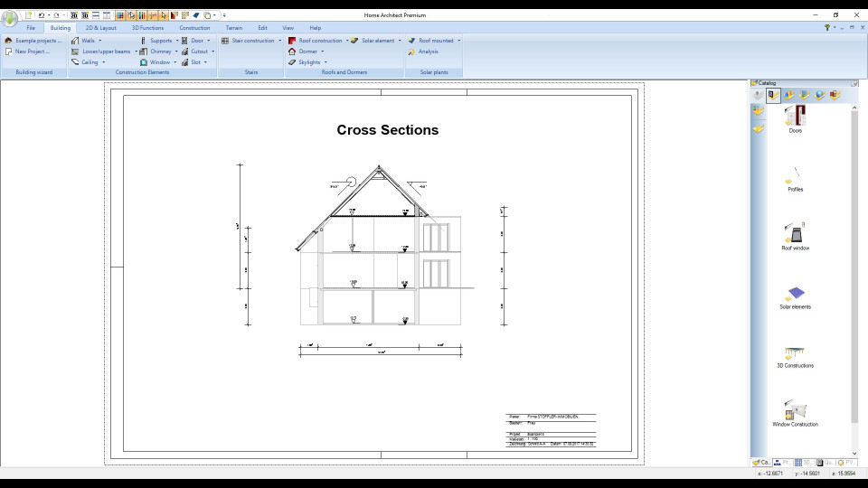Select the Skylights tool
This screenshot has height=488, width=868.
click(x=305, y=62)
